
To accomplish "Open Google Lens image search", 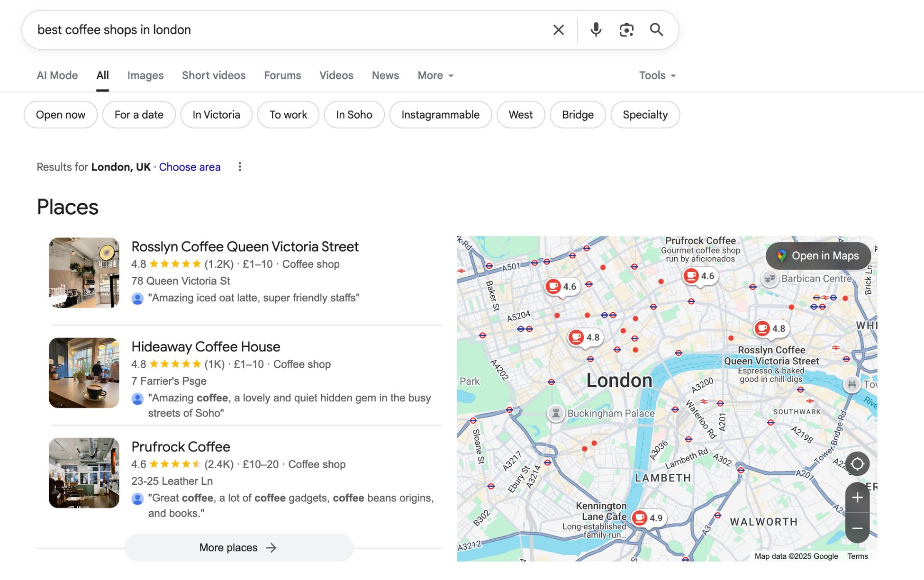I will coord(626,29).
